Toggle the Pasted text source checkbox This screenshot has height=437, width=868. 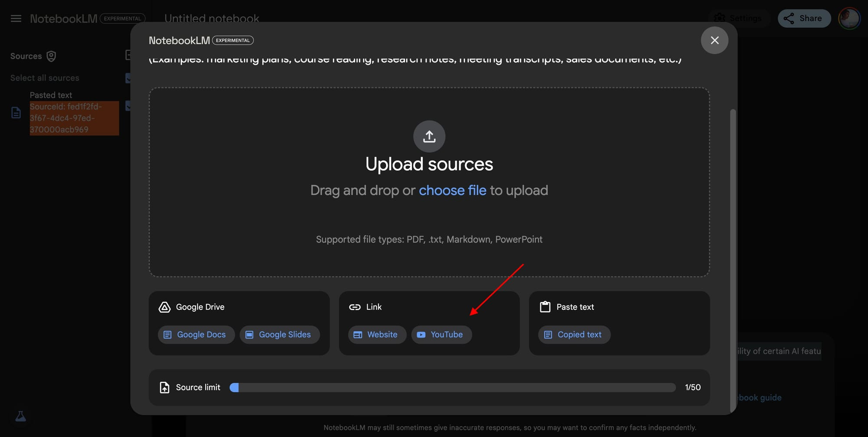point(128,106)
